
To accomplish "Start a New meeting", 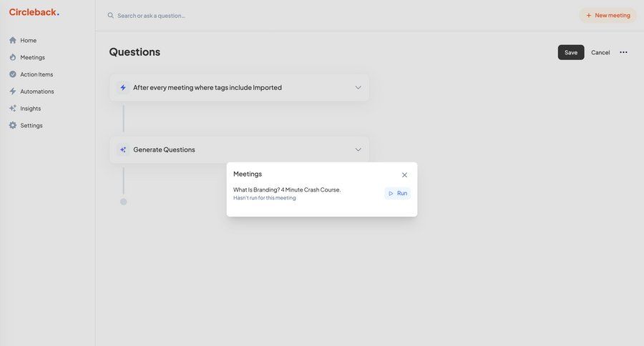I will tap(608, 15).
